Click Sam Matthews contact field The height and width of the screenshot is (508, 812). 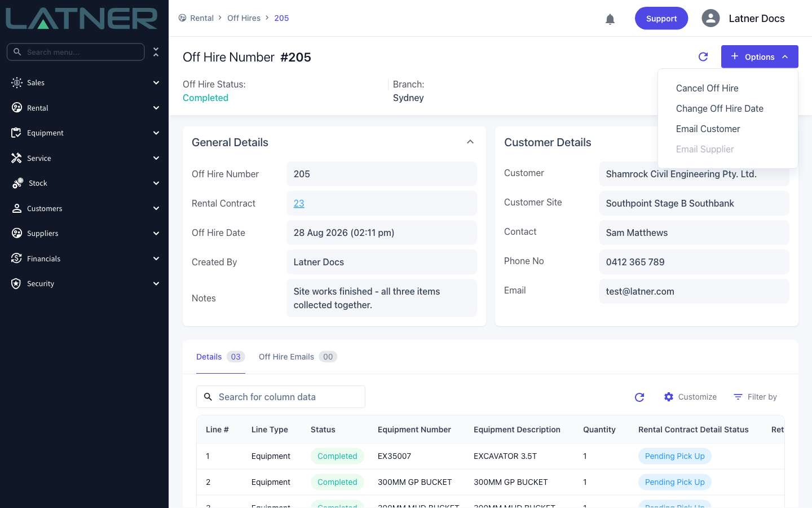tap(694, 233)
